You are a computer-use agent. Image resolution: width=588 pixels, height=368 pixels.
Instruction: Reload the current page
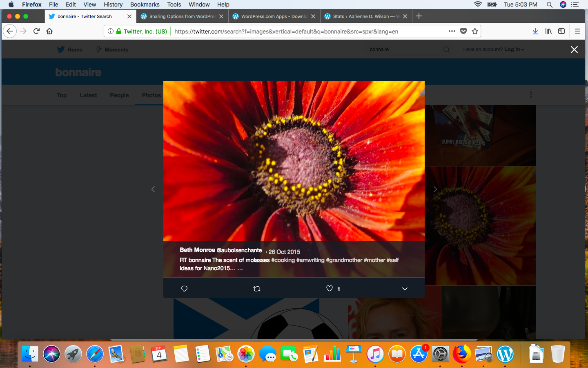(36, 31)
